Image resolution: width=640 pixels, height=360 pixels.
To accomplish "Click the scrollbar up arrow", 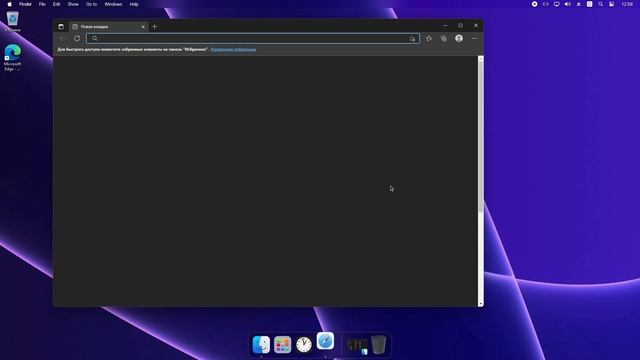I will [480, 59].
